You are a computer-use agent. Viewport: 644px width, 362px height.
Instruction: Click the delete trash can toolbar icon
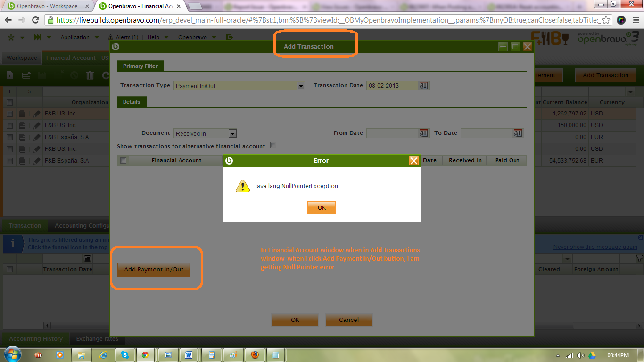coord(90,75)
